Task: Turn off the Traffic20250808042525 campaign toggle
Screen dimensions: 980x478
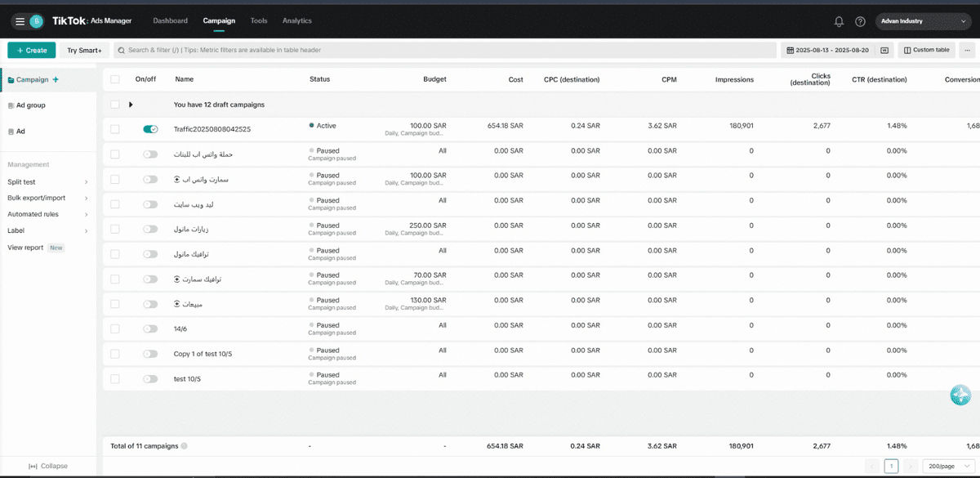Action: coord(150,129)
